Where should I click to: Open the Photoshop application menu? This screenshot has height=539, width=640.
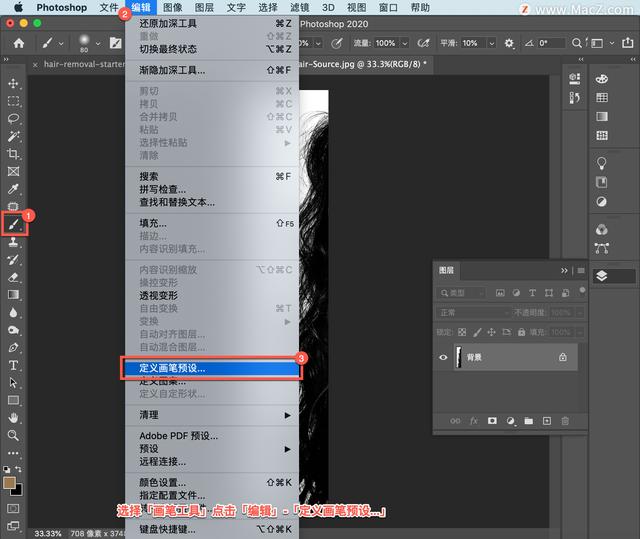pyautogui.click(x=62, y=7)
